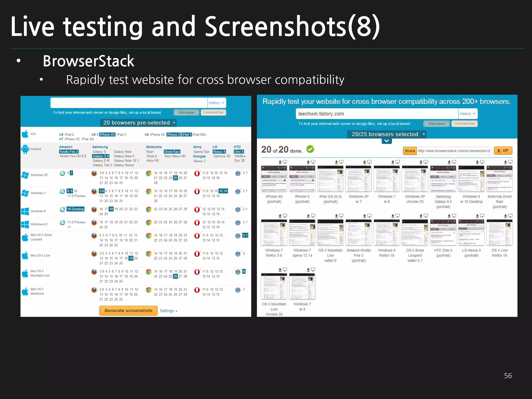Expand the Settings menu next to Generate screenshots

(169, 311)
